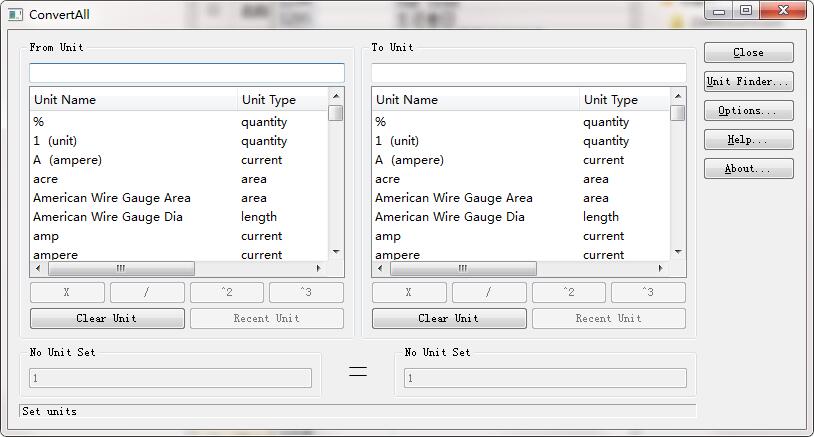Image resolution: width=814 pixels, height=437 pixels.
Task: Close the ConvertAll window via Close button
Action: point(749,52)
